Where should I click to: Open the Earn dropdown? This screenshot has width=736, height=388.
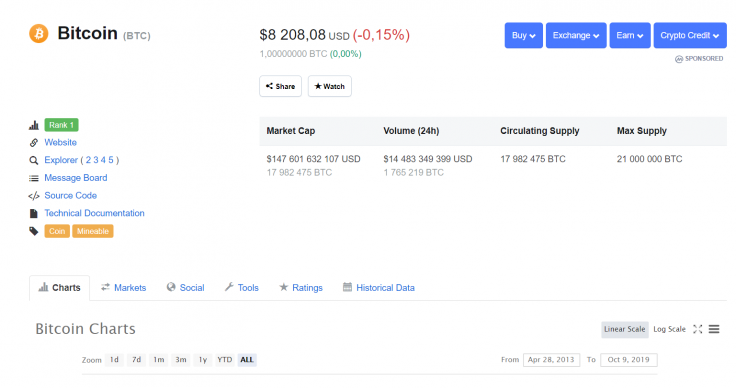(x=630, y=35)
